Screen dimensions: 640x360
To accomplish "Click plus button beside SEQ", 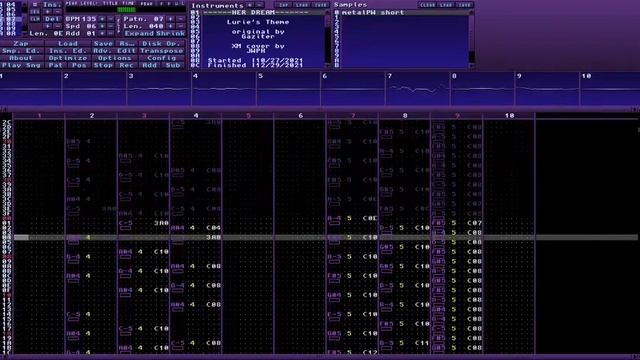I will pos(48,12).
